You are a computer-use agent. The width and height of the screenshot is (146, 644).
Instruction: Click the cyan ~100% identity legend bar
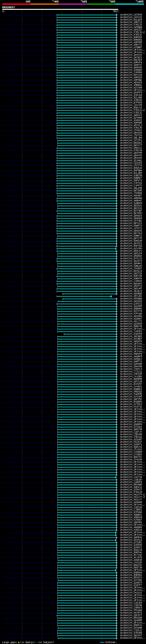tap(130, 4)
